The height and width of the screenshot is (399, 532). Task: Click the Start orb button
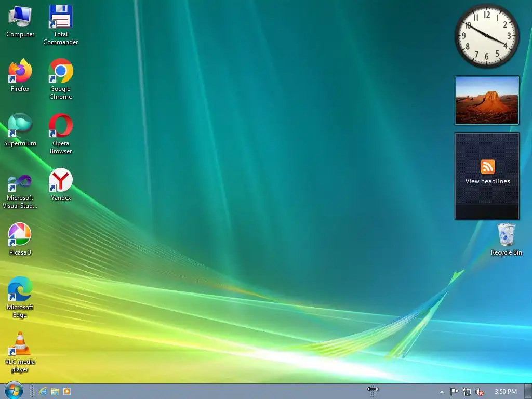pos(14,391)
